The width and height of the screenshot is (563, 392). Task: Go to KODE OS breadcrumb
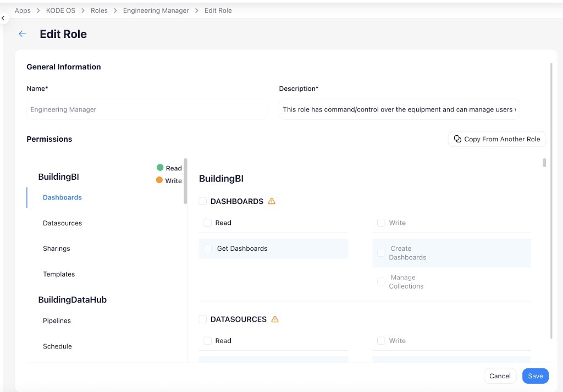point(60,10)
